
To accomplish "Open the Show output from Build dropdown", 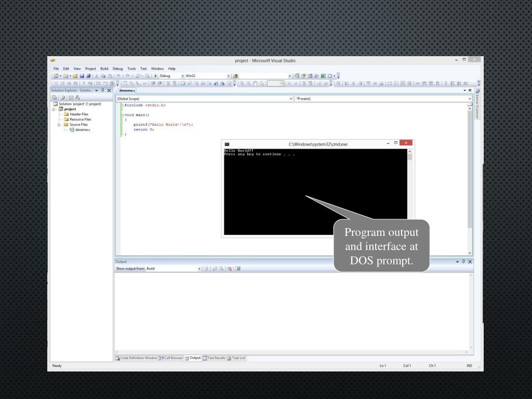I will [x=199, y=269].
